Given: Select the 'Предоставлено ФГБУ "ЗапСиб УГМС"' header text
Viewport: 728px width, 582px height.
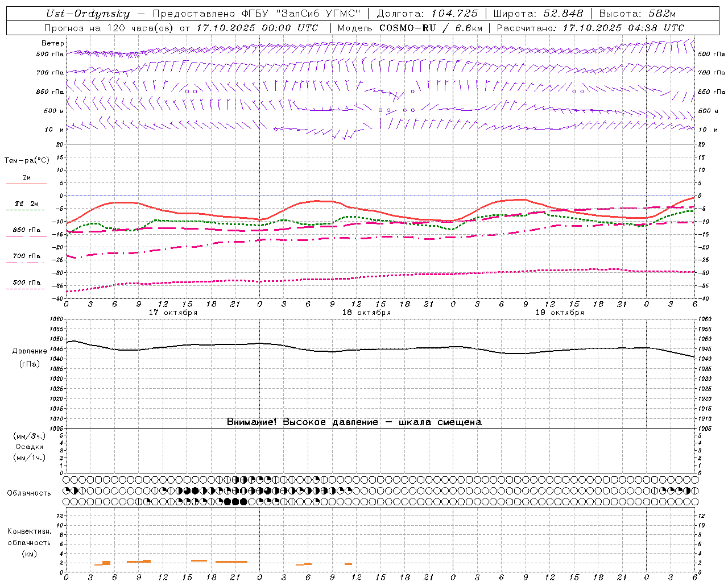Looking at the screenshot, I should click(x=257, y=14).
